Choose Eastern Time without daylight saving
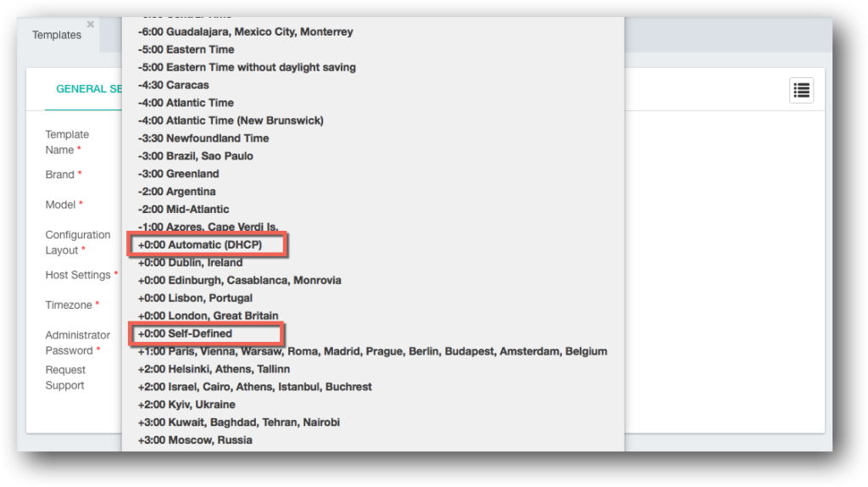The height and width of the screenshot is (487, 868). pos(247,67)
